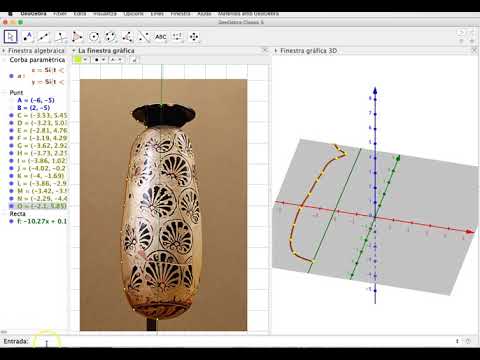Select the ABC text tool
480x360 pixels.
coord(161,37)
